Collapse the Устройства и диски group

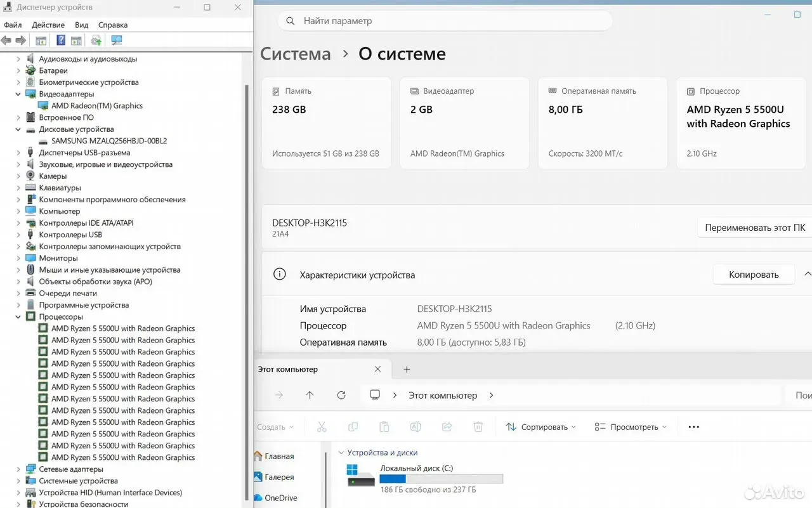[x=341, y=453]
